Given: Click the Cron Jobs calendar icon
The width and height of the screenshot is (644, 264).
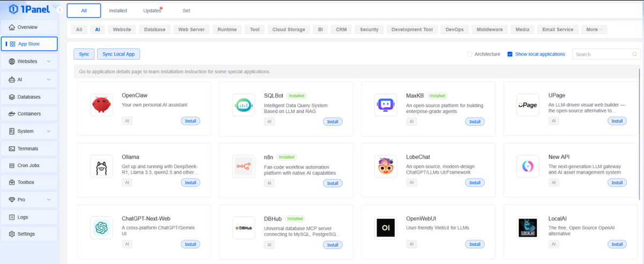Looking at the screenshot, I should [12, 166].
